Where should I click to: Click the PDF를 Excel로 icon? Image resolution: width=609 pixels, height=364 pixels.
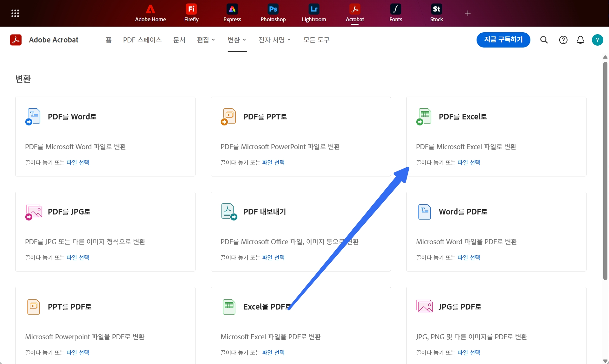click(424, 117)
